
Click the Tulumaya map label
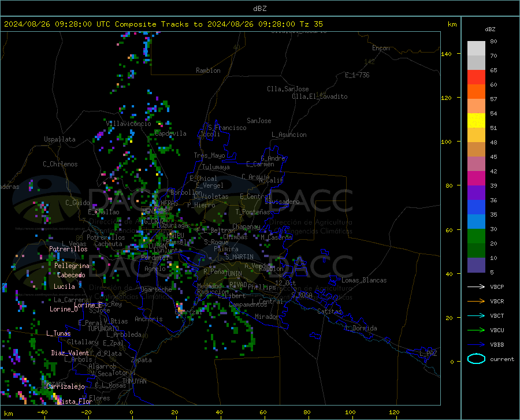(x=216, y=167)
